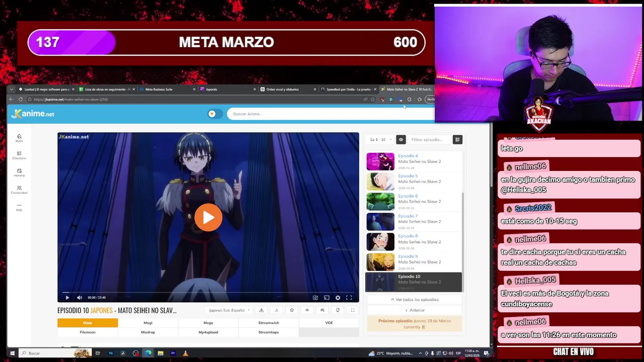Mute the video player volume

(x=79, y=298)
